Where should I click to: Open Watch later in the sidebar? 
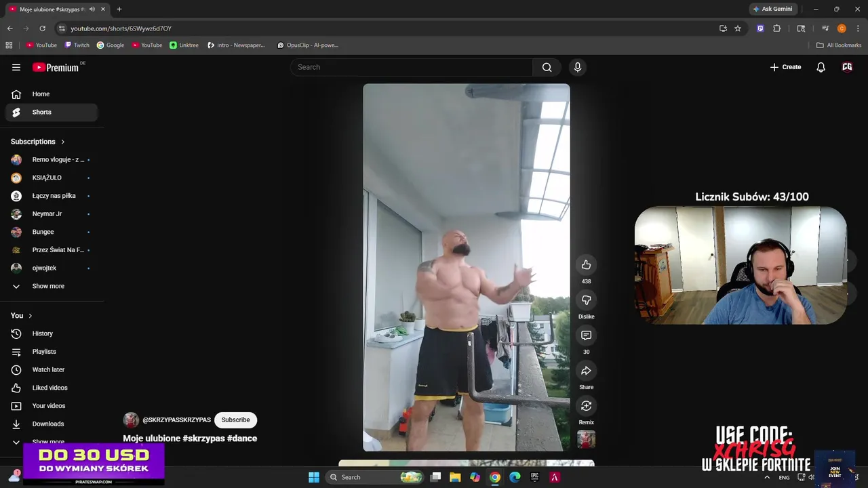(52, 370)
